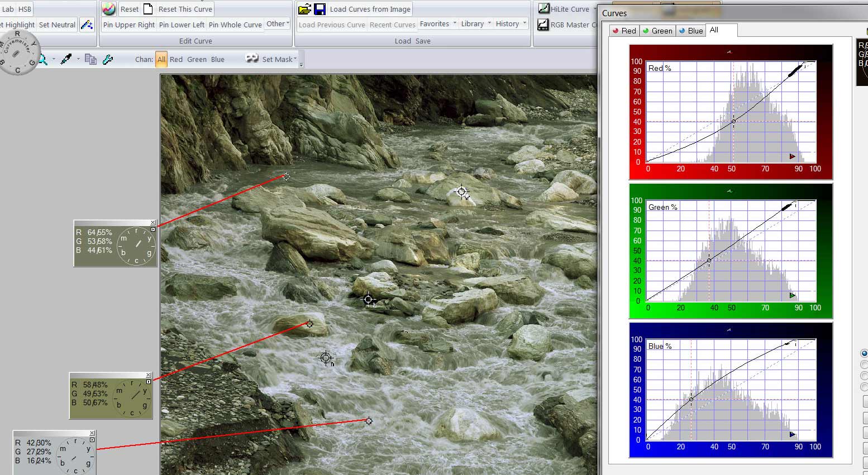Click Load Curves from Image
The image size is (868, 475).
pos(370,9)
